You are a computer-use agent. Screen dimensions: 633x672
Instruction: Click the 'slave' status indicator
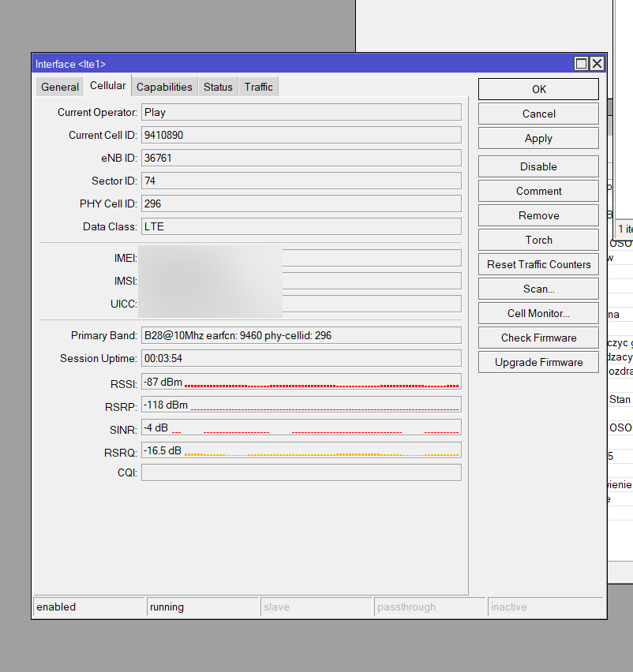316,607
